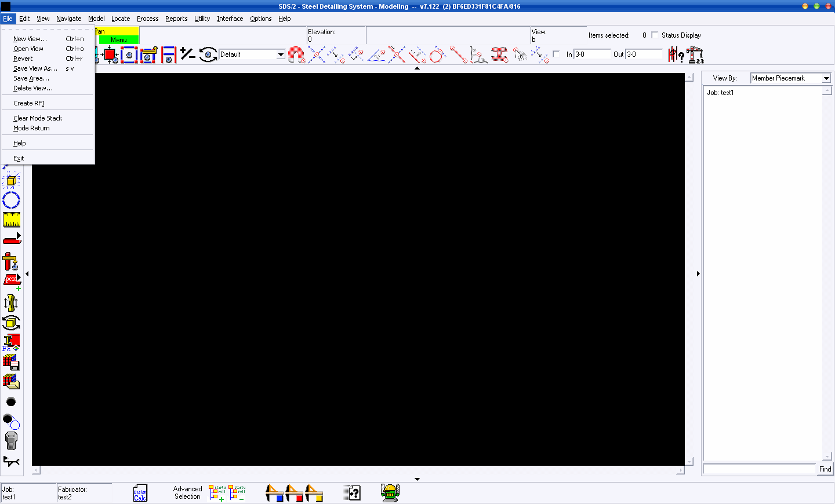Click the yellow cube selection icon
The width and height of the screenshot is (835, 504).
pos(11,180)
